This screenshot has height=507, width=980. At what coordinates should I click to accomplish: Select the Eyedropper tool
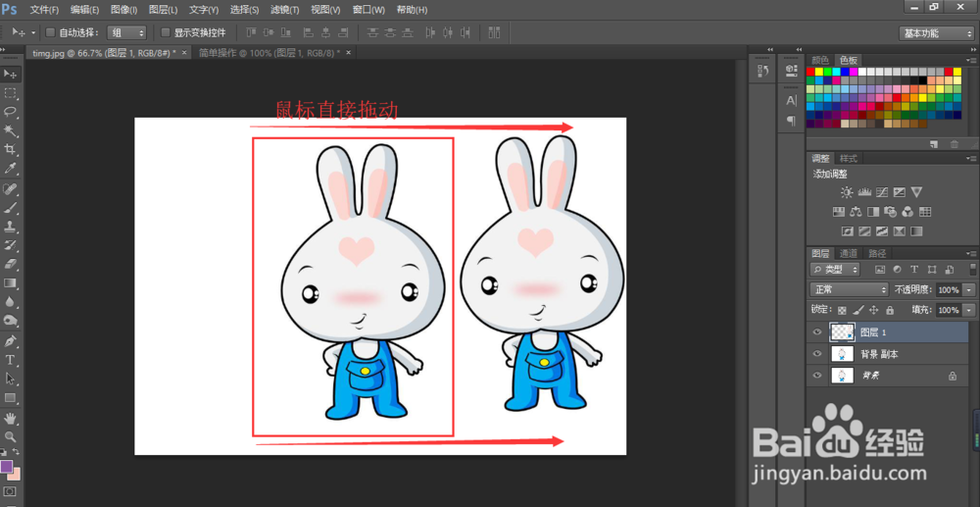click(x=10, y=168)
